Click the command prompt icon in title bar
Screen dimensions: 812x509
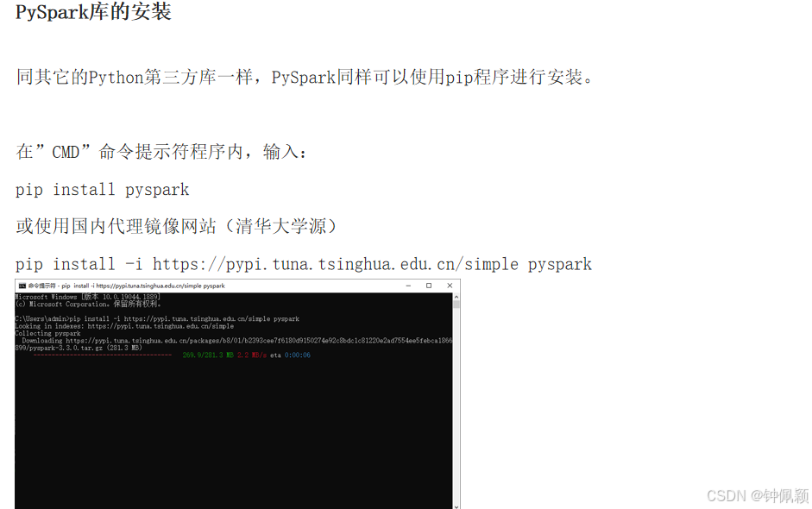pyautogui.click(x=22, y=286)
